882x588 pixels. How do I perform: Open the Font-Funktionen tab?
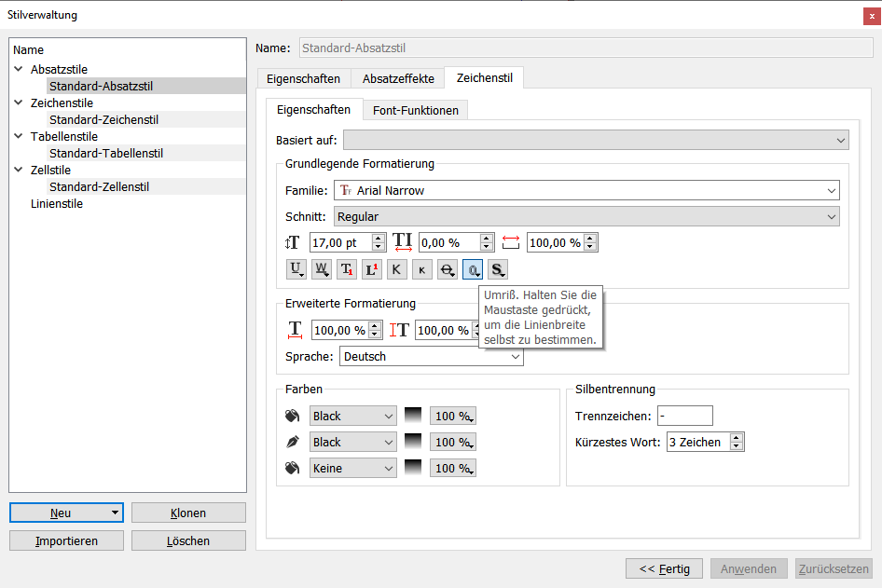click(415, 110)
